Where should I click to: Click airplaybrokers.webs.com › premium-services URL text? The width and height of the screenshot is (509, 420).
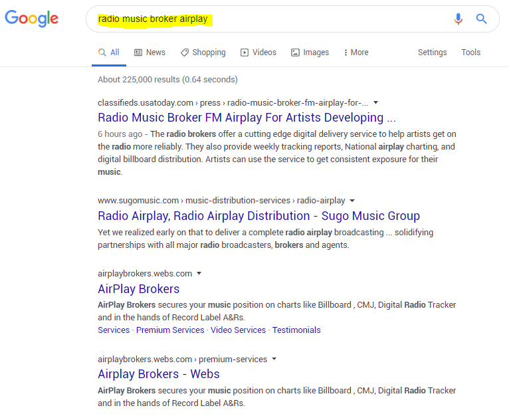coord(183,360)
